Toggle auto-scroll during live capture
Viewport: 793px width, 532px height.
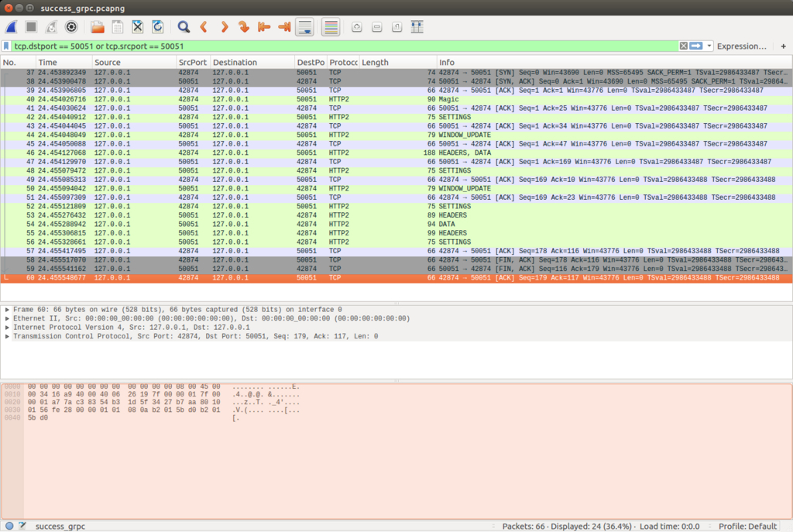click(305, 27)
